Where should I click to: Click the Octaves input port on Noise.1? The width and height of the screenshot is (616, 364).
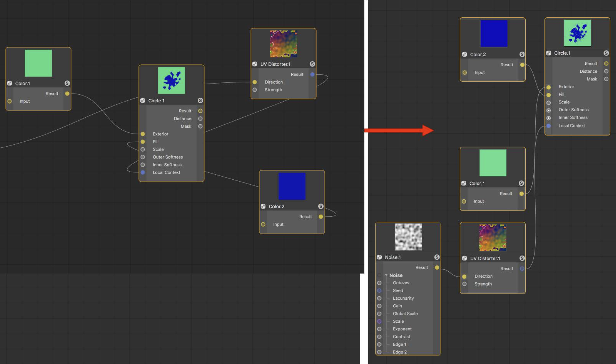[379, 283]
